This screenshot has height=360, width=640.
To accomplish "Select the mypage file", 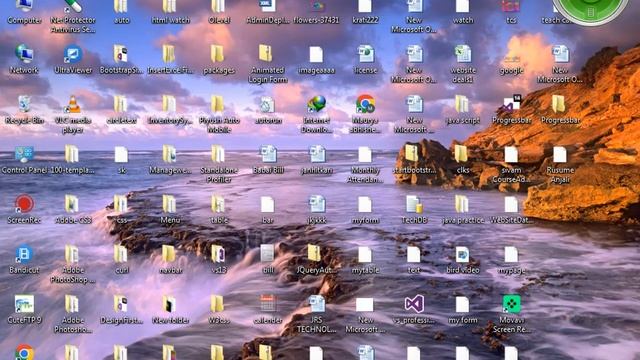I will click(511, 254).
